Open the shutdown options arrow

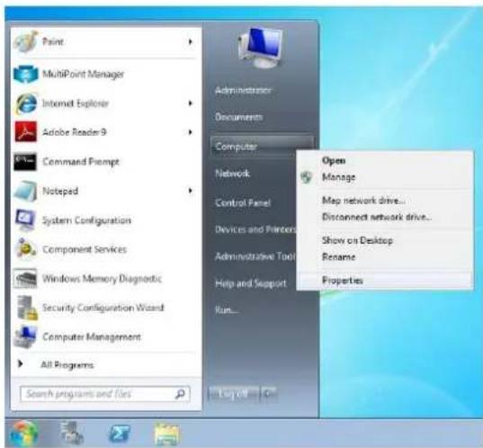269,393
